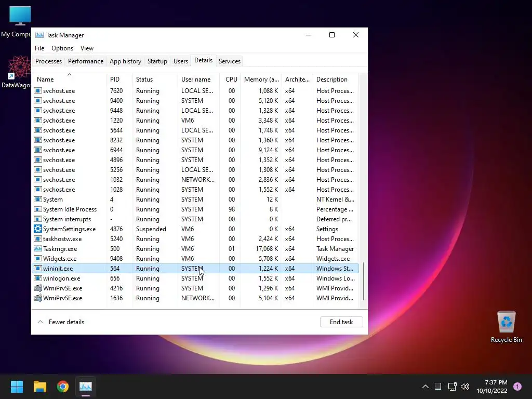Click the wininit.exe process icon
Viewport: 532px width, 399px height.
tap(37, 269)
